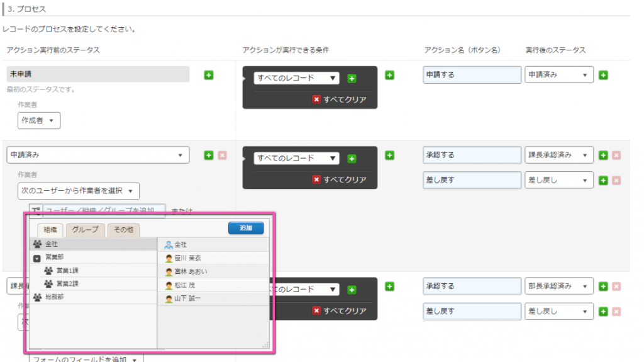Add condition inside 申請済み row's condition box
Image resolution: width=644 pixels, height=362 pixels.
pyautogui.click(x=352, y=159)
